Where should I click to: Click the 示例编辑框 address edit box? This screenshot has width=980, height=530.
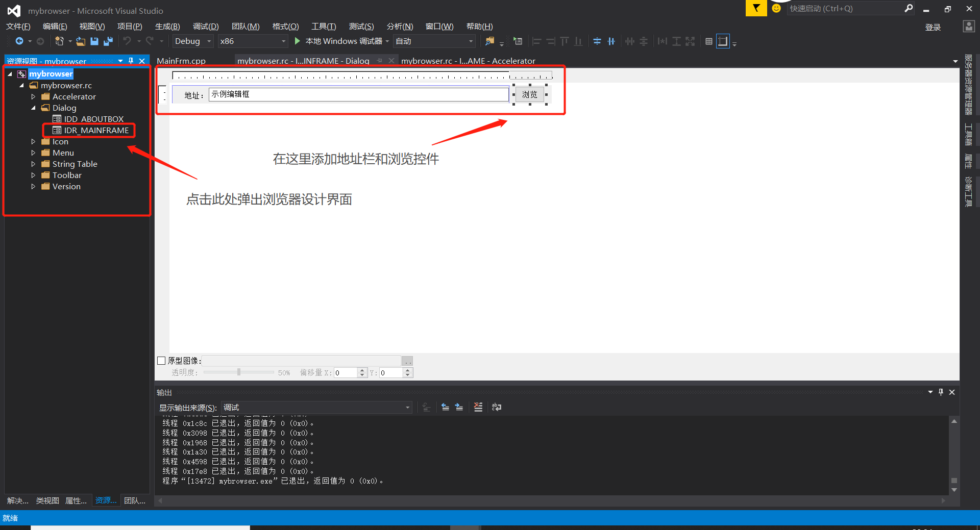coord(358,94)
